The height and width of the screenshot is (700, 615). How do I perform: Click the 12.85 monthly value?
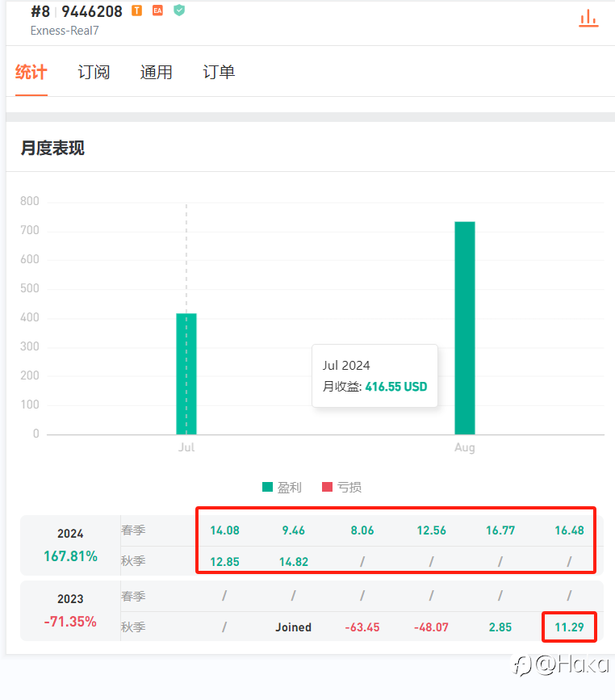pyautogui.click(x=225, y=562)
